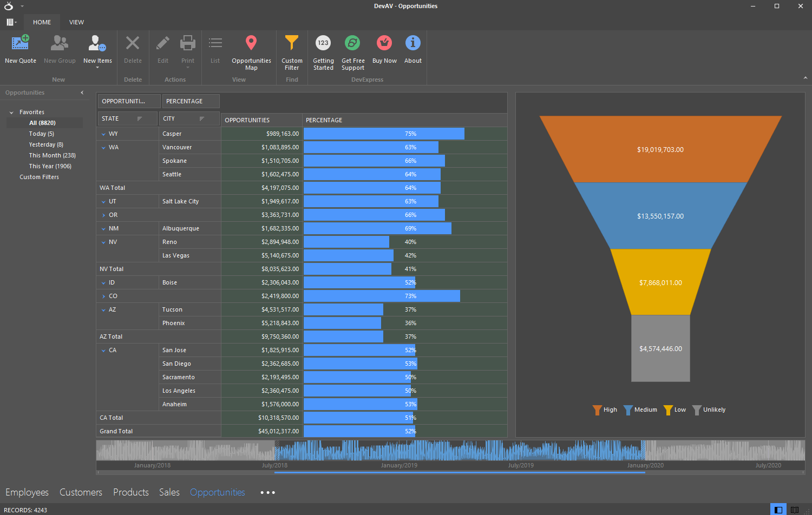Image resolution: width=812 pixels, height=515 pixels.
Task: Switch to the VIEW ribbon tab
Action: click(76, 22)
